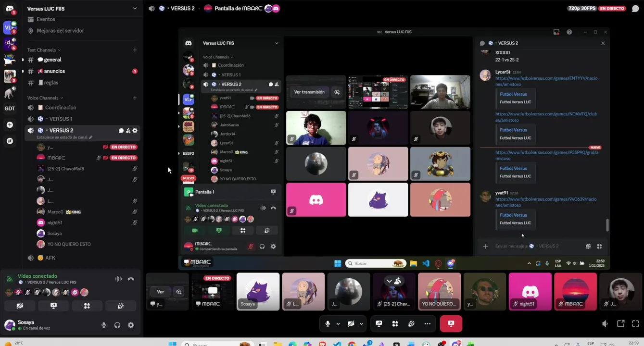Add a server with plus icon
Image resolution: width=644 pixels, height=346 pixels.
10,125
